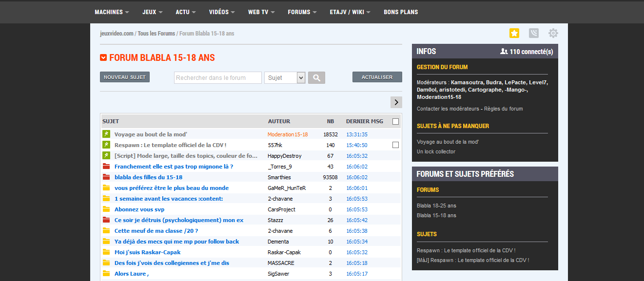Click red folder icon for Ce soir je détruis
644x281 pixels.
(x=106, y=220)
